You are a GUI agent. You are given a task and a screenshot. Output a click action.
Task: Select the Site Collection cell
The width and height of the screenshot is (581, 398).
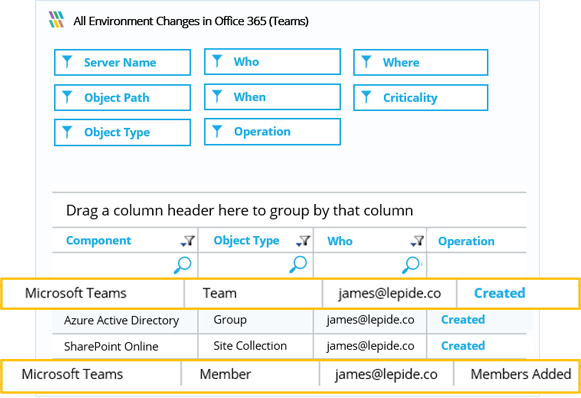coord(250,346)
